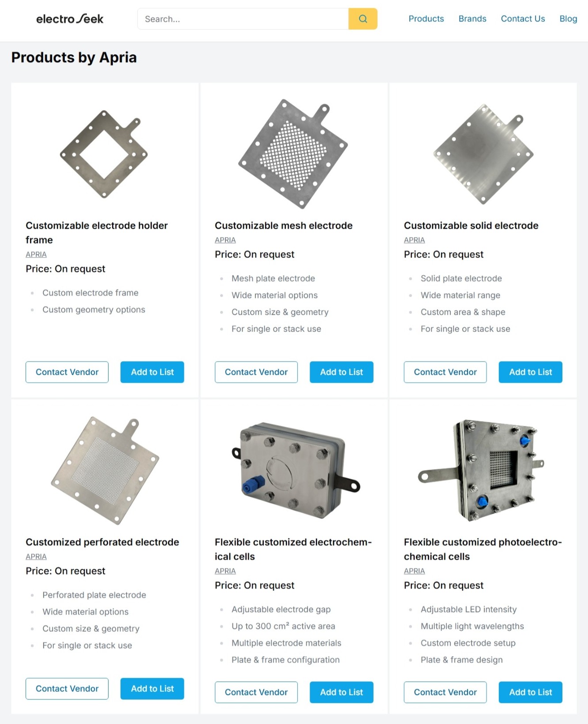
Task: Contact vendor for perforated electrode
Action: (67, 689)
